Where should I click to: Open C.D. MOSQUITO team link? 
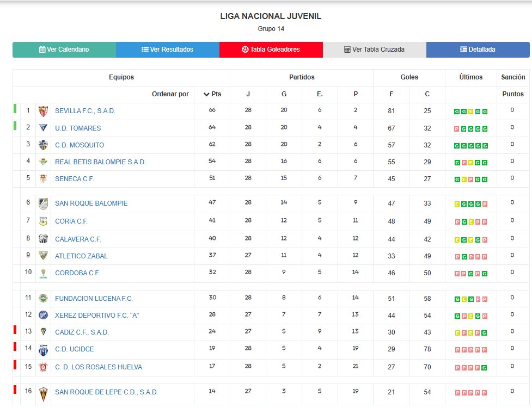(x=80, y=145)
